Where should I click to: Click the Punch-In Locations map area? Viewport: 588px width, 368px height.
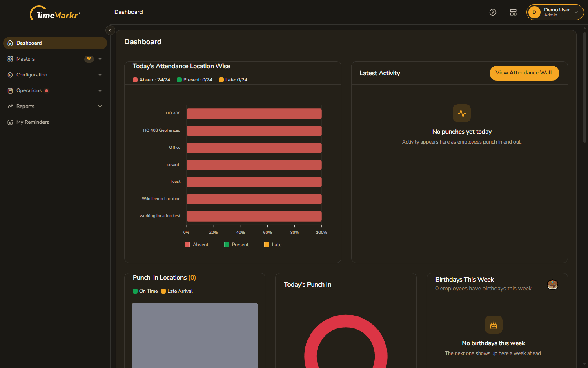pos(195,335)
